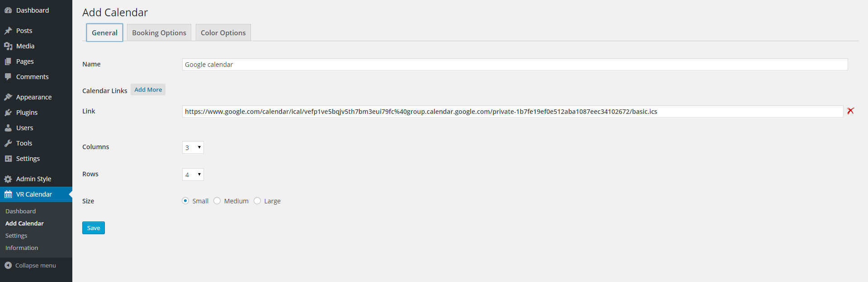Open Plugins via its plug icon

coord(8,113)
